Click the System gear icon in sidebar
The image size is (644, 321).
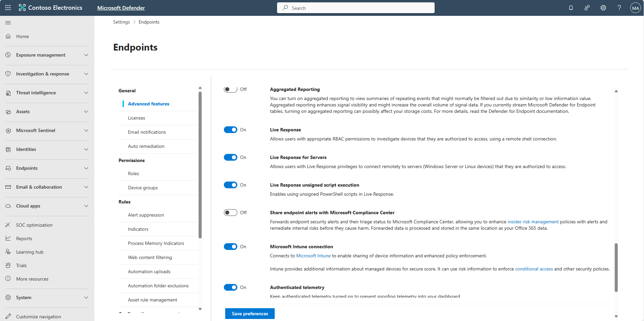8,297
